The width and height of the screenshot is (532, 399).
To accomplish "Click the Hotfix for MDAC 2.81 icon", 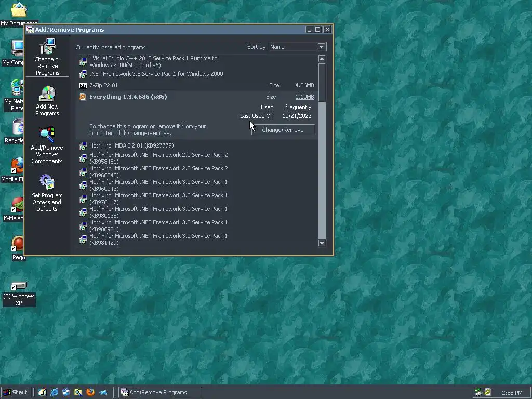I will pyautogui.click(x=83, y=146).
